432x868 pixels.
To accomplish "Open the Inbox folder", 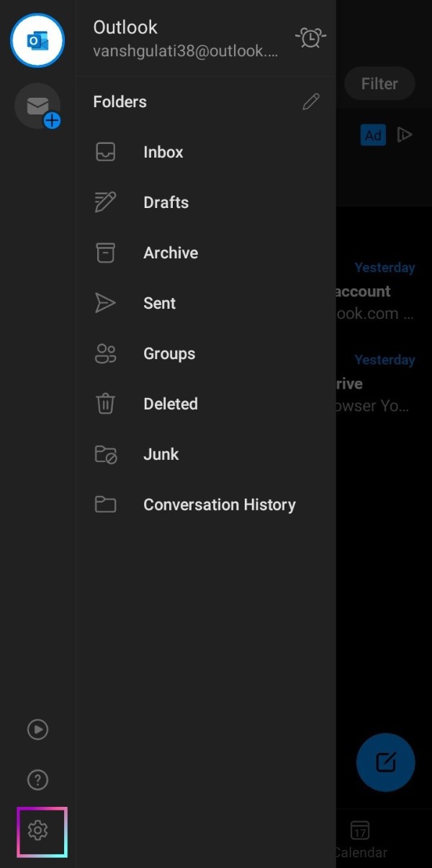I will (x=206, y=152).
